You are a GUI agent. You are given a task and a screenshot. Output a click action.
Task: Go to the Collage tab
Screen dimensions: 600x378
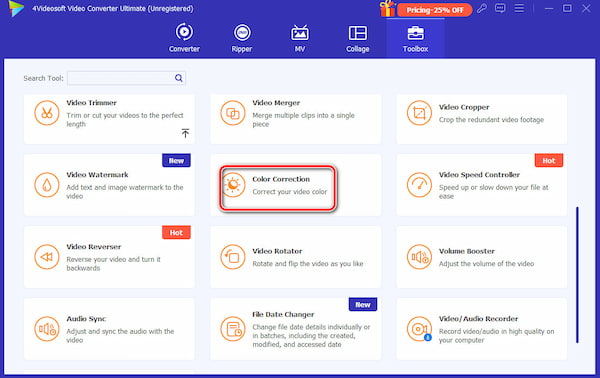point(357,38)
